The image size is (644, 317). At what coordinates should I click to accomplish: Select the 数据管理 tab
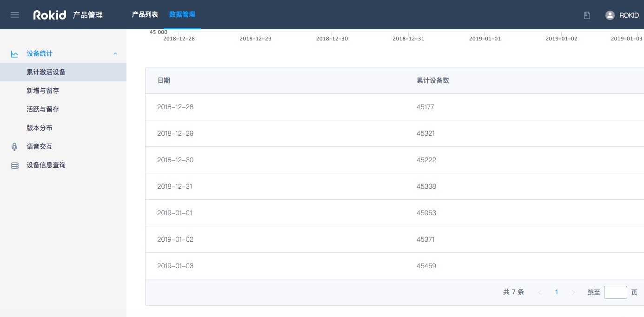(x=182, y=14)
